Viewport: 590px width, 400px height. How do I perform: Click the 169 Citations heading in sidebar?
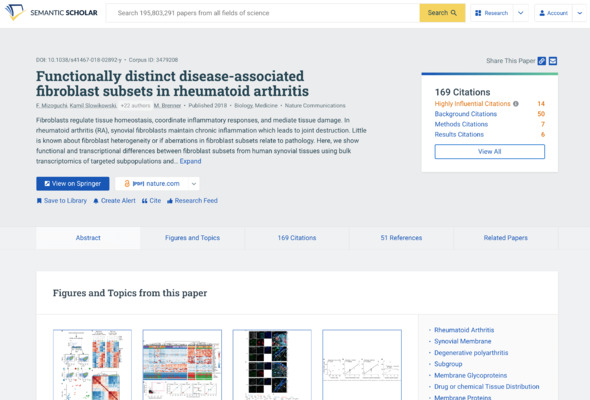tap(462, 92)
